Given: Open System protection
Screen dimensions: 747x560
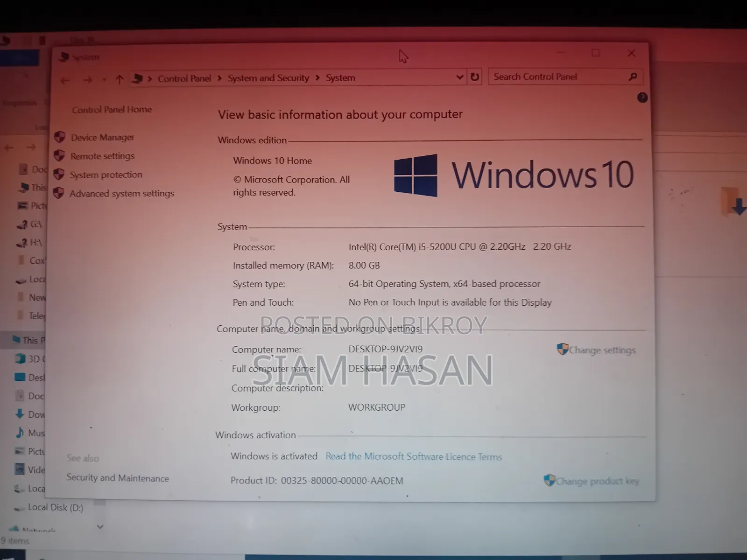Looking at the screenshot, I should click(106, 175).
